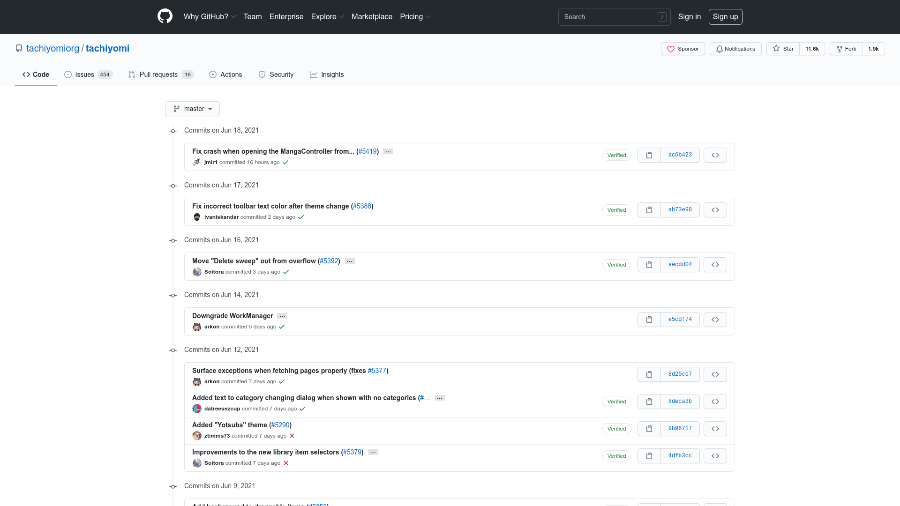Open ivaniskandar's avatar on the toolbar color commit
The height and width of the screenshot is (506, 900).
(197, 217)
